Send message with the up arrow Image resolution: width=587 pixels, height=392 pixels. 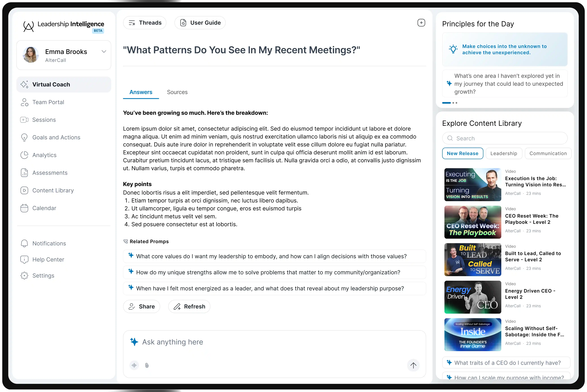tap(413, 365)
